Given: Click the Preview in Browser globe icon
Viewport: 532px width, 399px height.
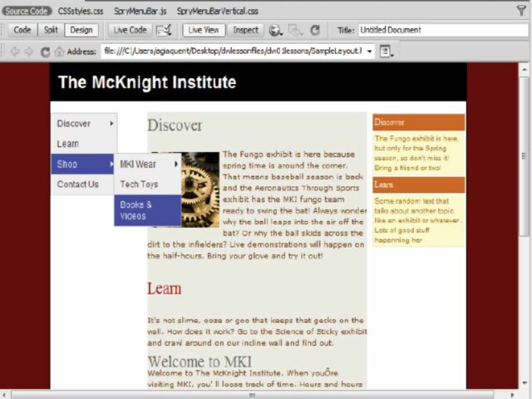Looking at the screenshot, I should [276, 30].
